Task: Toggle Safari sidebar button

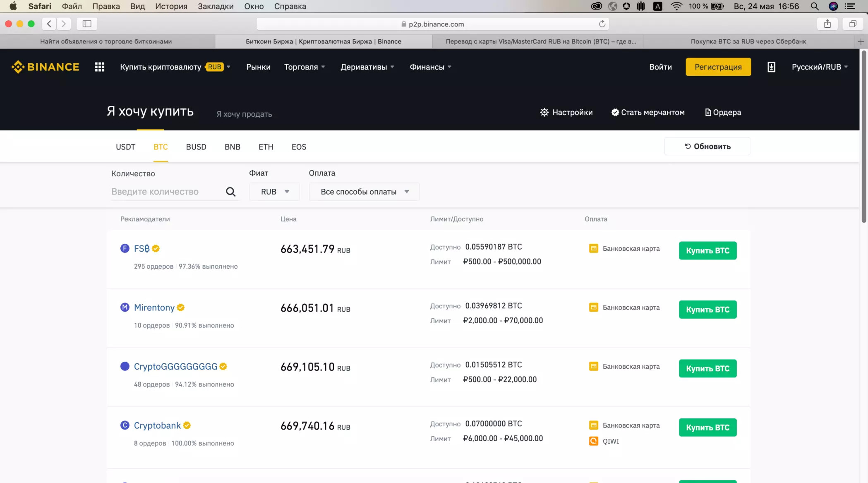Action: [87, 24]
